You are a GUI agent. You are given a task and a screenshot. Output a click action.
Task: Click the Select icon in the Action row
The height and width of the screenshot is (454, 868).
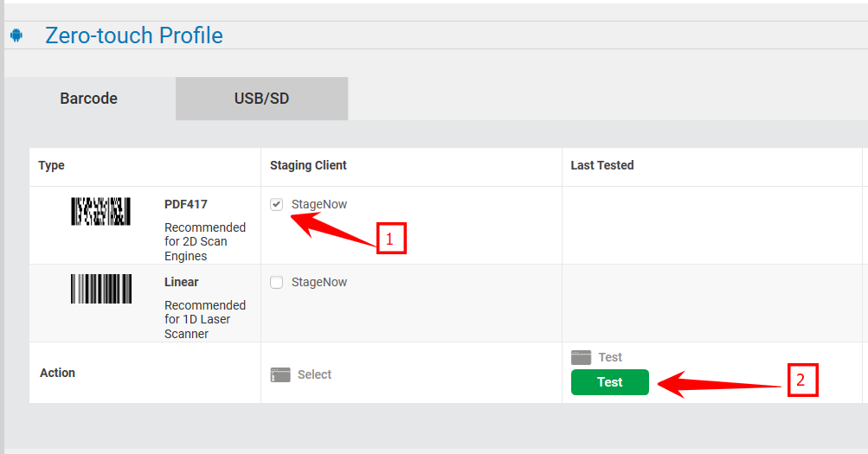click(x=280, y=374)
